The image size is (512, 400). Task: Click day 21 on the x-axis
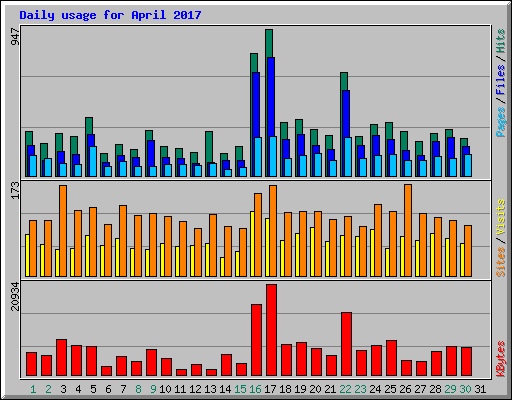(330, 389)
